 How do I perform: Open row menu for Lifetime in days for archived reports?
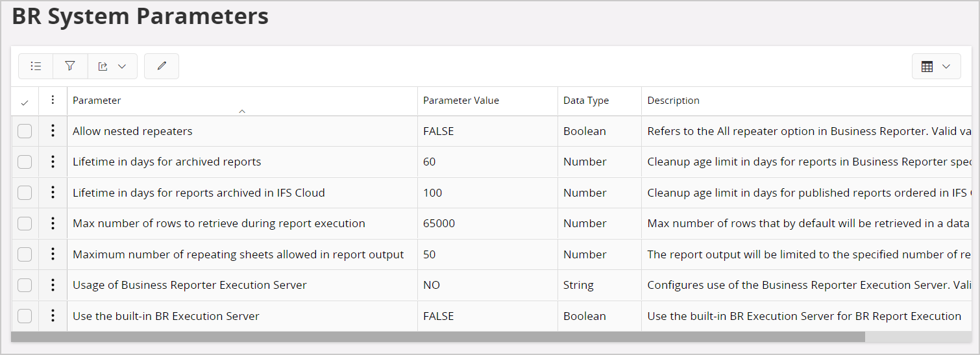(x=53, y=162)
